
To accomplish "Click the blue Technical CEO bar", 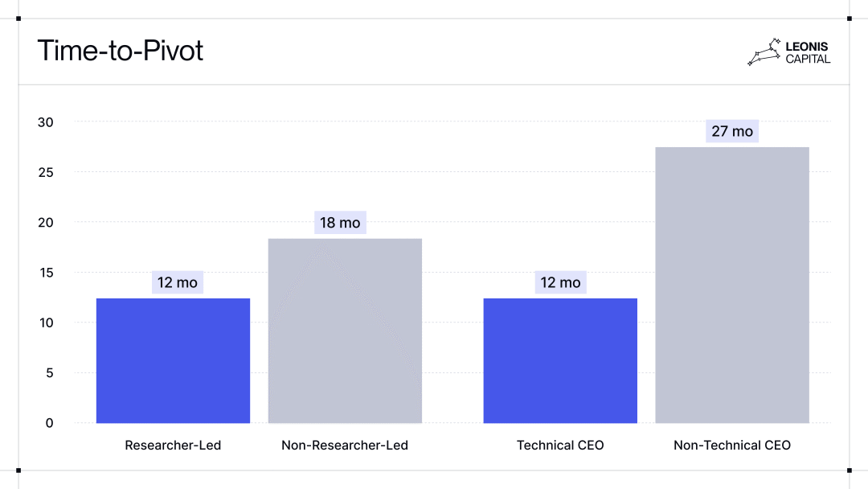I will tap(560, 360).
